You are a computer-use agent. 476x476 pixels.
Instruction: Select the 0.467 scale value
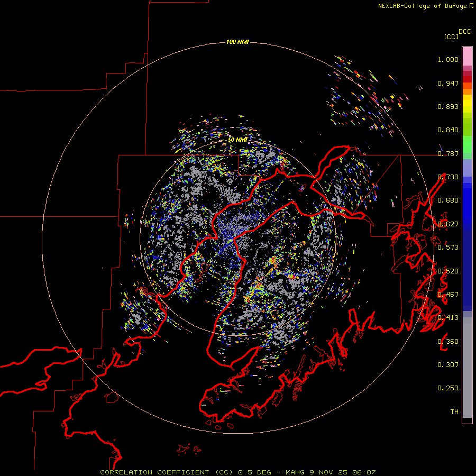pos(448,295)
